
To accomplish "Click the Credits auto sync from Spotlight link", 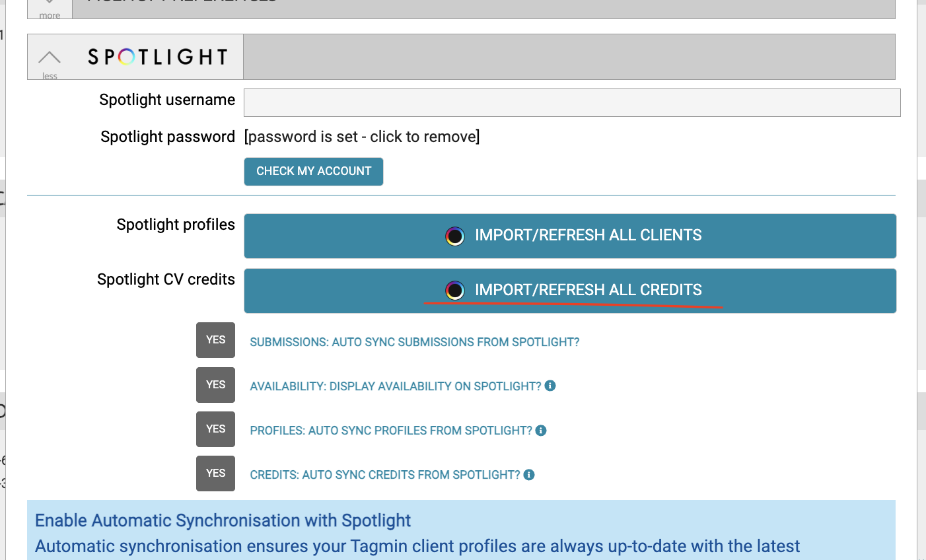I will [385, 475].
